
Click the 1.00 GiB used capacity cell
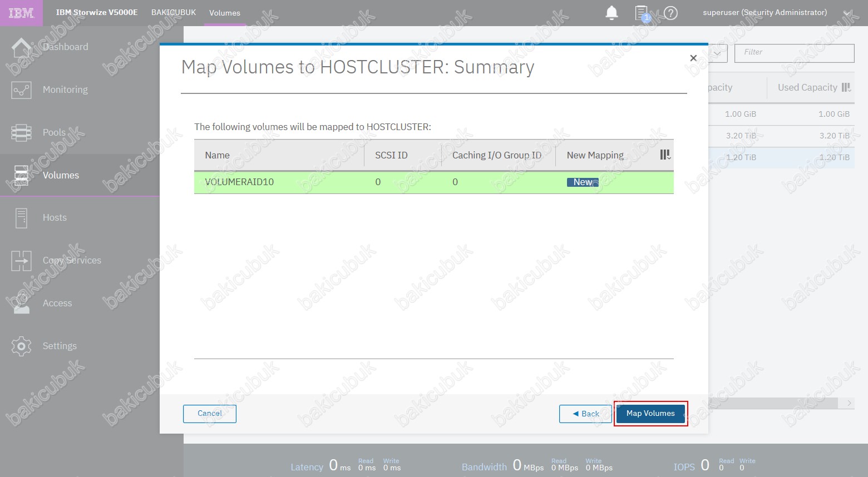834,114
